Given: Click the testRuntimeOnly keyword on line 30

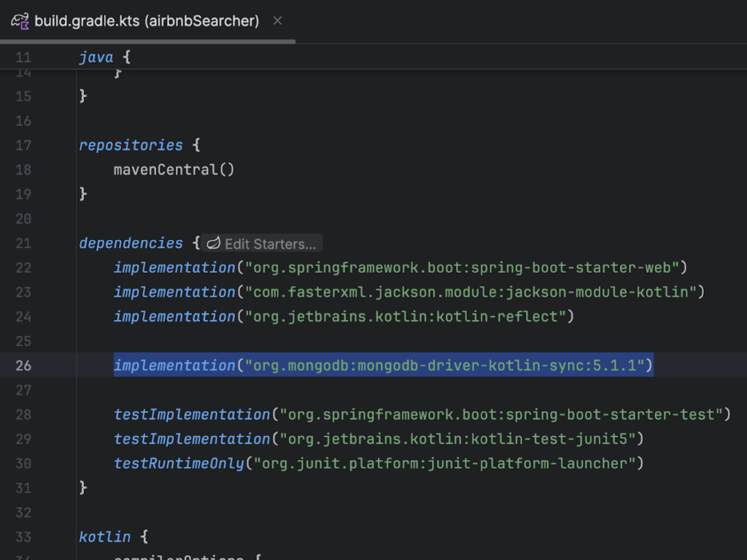Looking at the screenshot, I should [x=179, y=463].
